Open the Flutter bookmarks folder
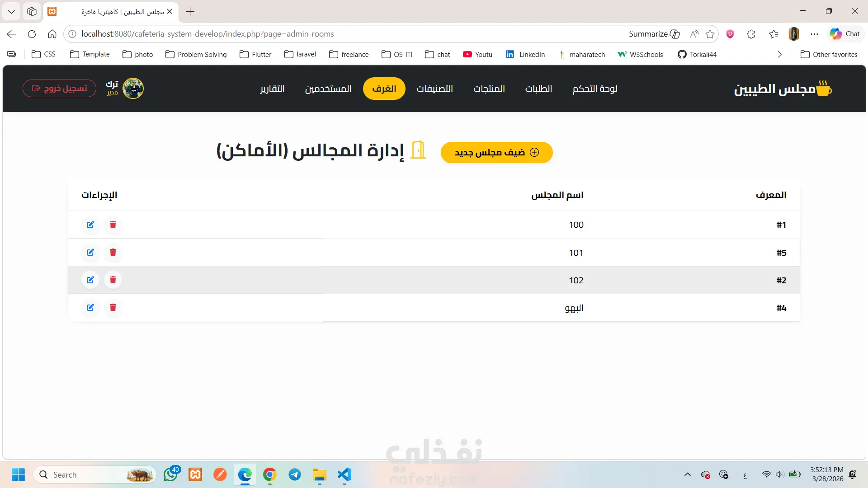The width and height of the screenshot is (868, 488). point(255,54)
